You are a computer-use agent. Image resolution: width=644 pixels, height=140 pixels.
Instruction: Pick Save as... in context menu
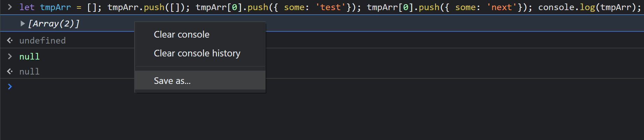(172, 81)
